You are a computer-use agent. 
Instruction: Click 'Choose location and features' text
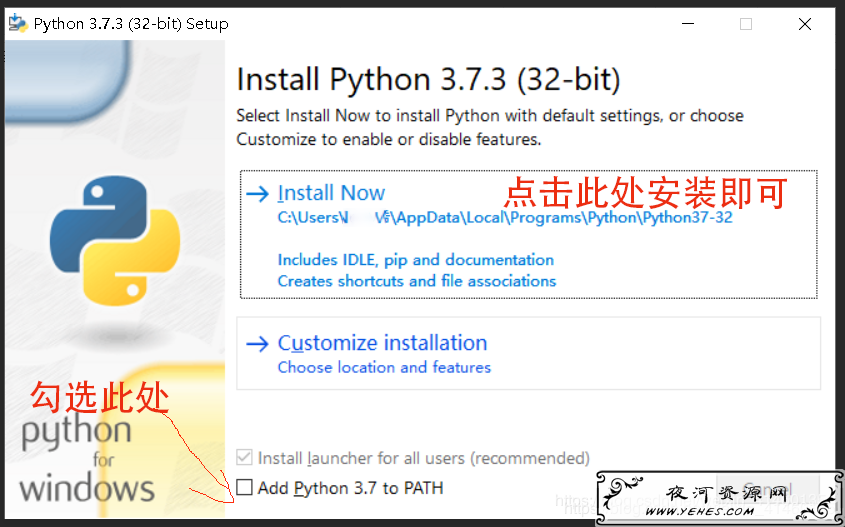(384, 367)
